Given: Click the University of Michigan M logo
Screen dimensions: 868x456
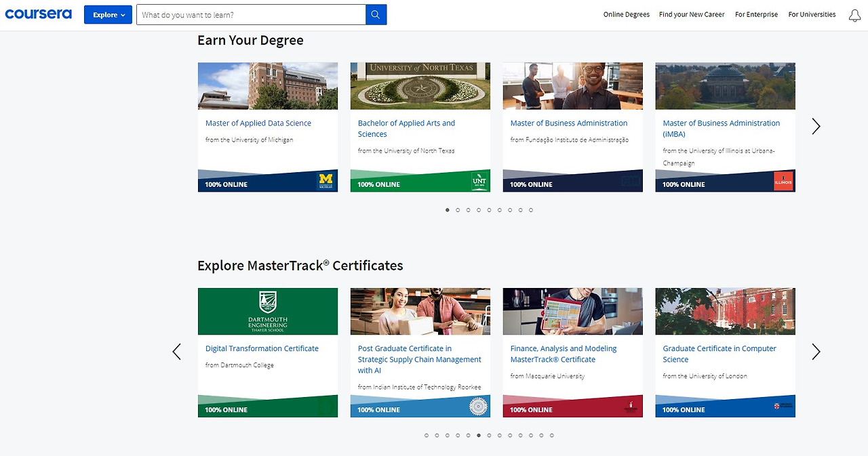Looking at the screenshot, I should 326,182.
